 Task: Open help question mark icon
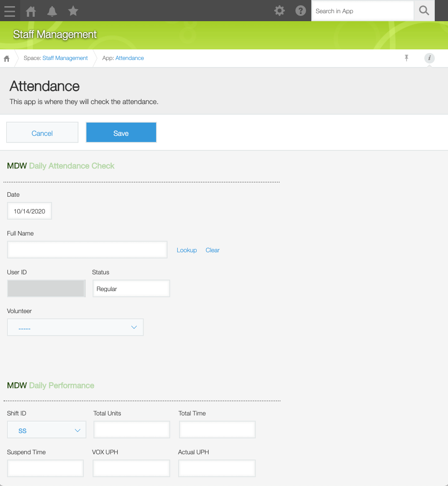301,11
